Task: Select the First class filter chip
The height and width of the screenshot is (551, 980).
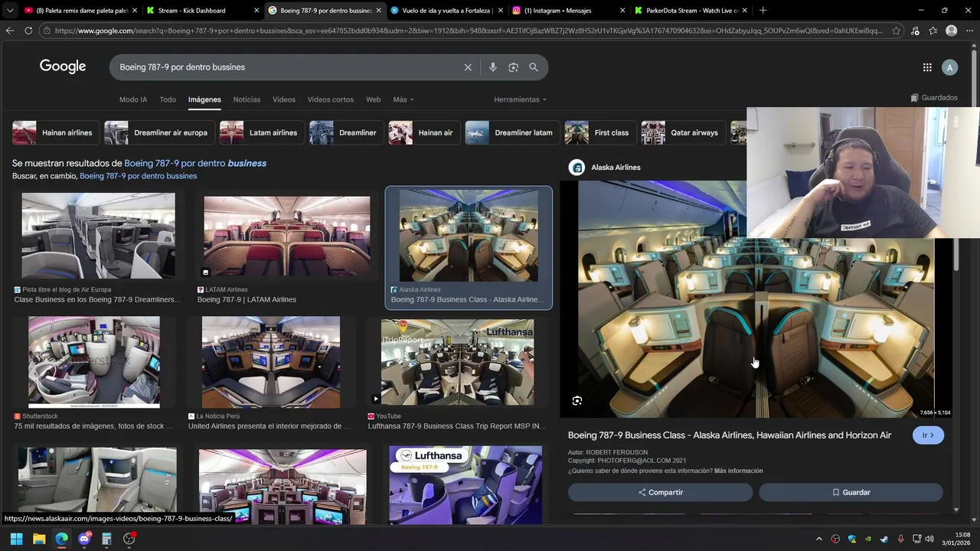Action: click(599, 132)
